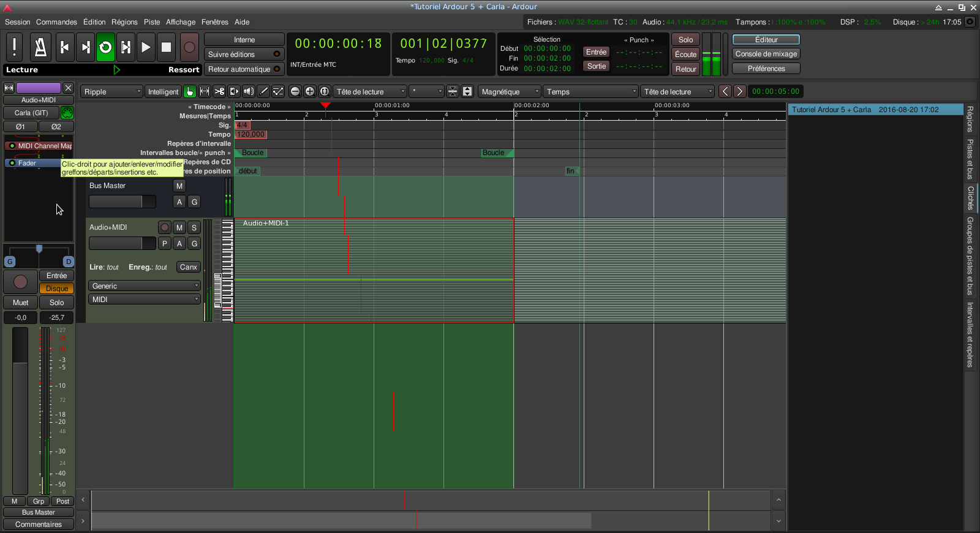Screen dimensions: 980x533
Task: Open the Fenêtres menu
Action: tap(214, 22)
